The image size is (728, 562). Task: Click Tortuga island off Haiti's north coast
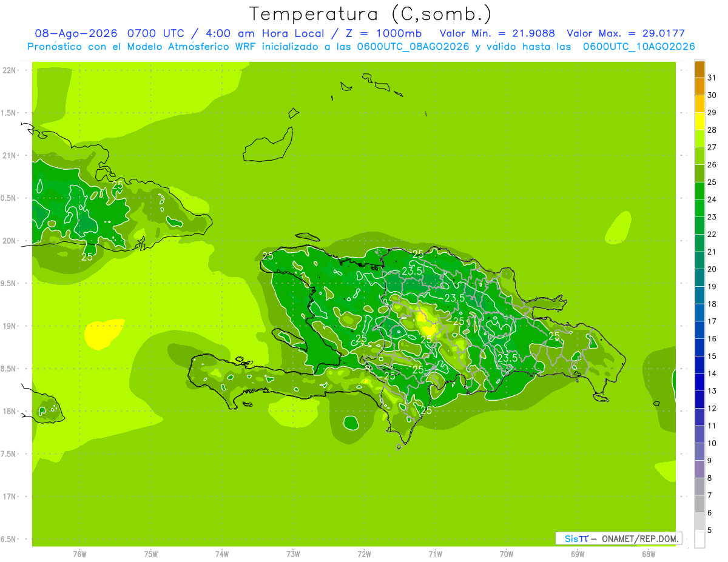coord(308,237)
